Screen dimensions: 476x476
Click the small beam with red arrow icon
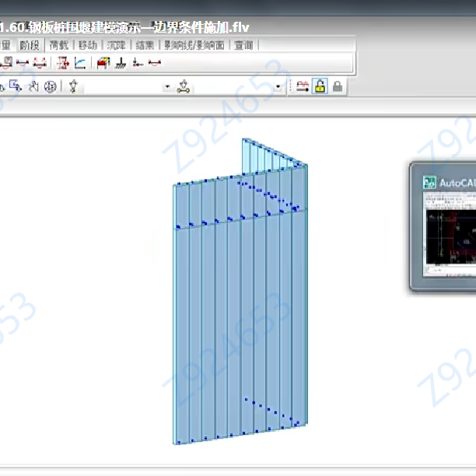point(138,63)
